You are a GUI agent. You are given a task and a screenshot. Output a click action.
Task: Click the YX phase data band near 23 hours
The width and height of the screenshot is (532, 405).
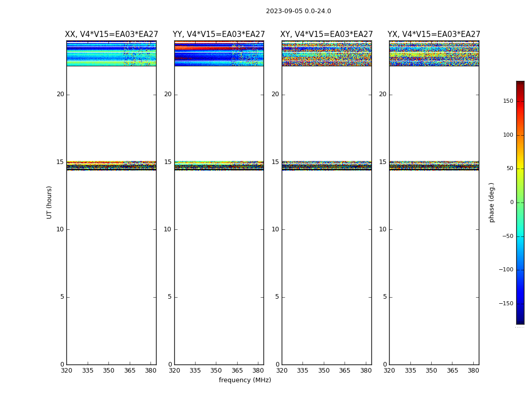coord(434,53)
